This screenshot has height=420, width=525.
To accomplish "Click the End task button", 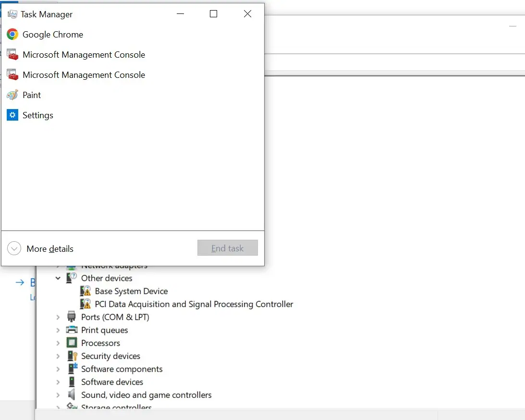I will [x=228, y=248].
